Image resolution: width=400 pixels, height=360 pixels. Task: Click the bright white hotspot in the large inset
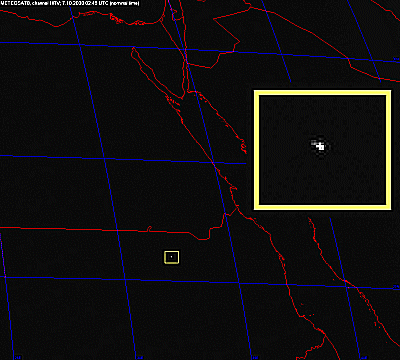coord(321,146)
